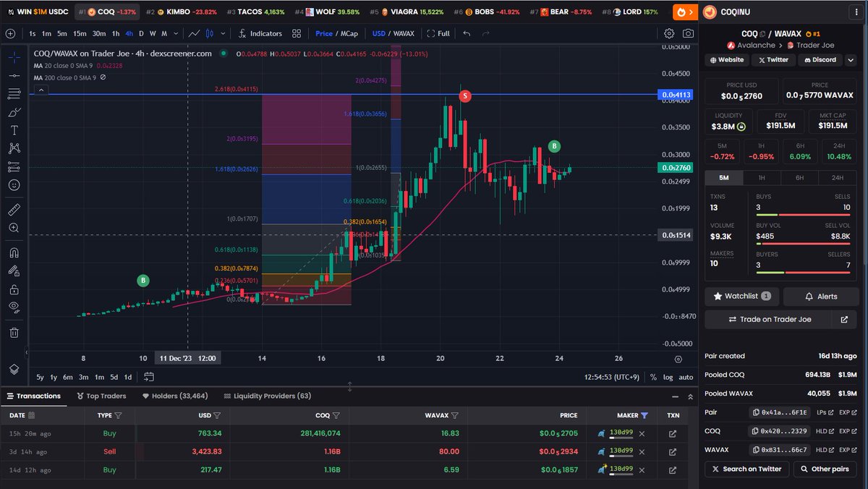Open the Liquidity Providers (63) tab
This screenshot has width=868, height=489.
268,396
